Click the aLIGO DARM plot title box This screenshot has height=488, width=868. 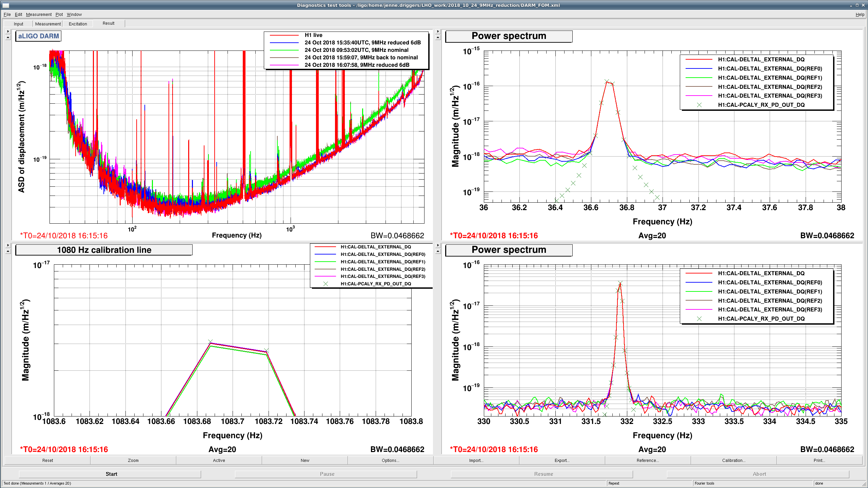click(38, 36)
